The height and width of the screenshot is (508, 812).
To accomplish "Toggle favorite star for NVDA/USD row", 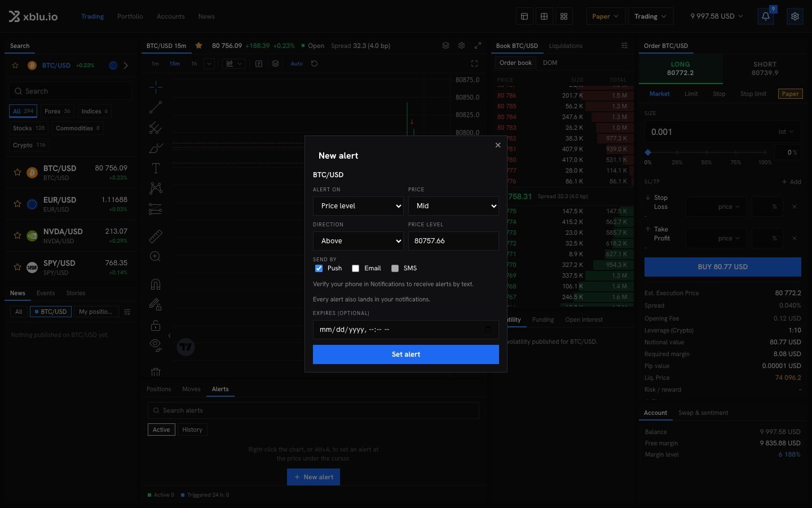I will (17, 235).
